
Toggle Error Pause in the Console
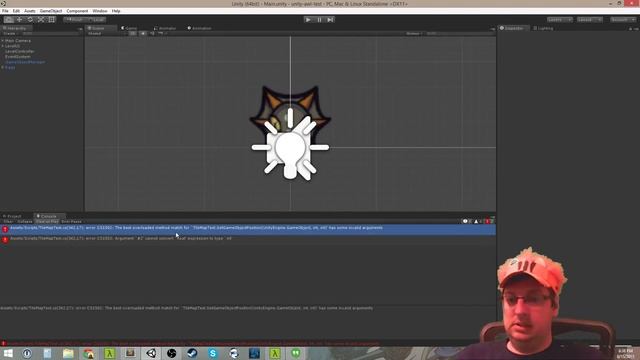pos(71,221)
